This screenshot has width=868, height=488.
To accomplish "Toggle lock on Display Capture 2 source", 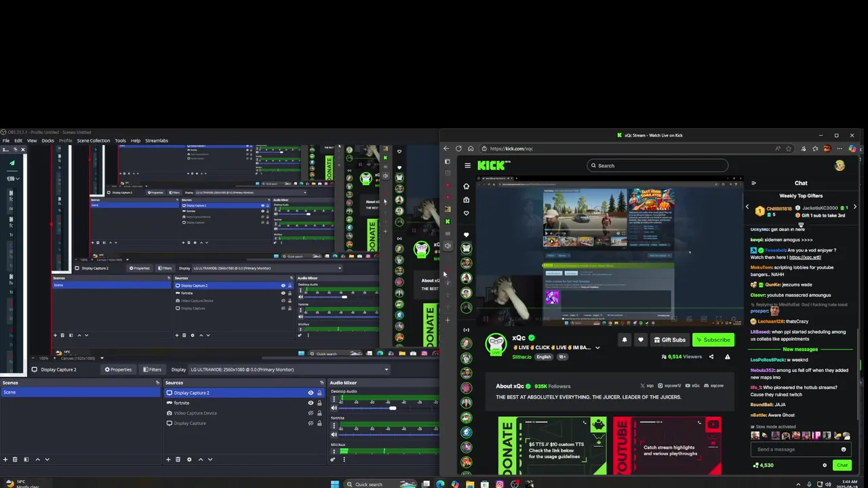I will point(319,393).
